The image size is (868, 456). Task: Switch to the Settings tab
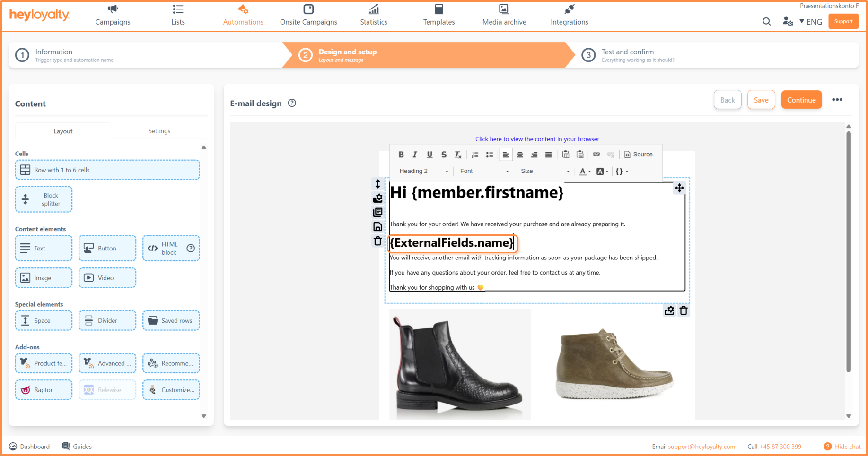tap(159, 131)
